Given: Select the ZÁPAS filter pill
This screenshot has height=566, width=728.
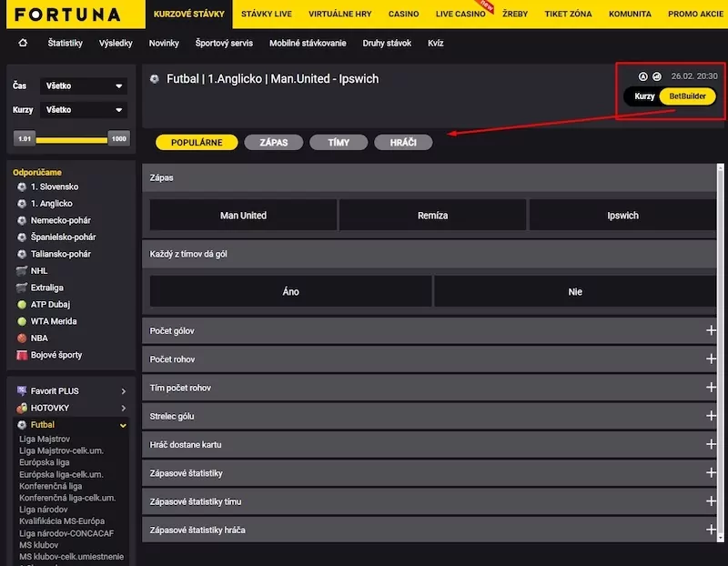Looking at the screenshot, I should pos(274,142).
